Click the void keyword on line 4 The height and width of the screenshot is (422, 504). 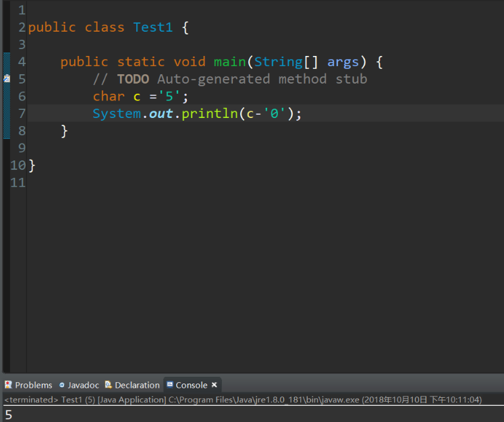(190, 61)
